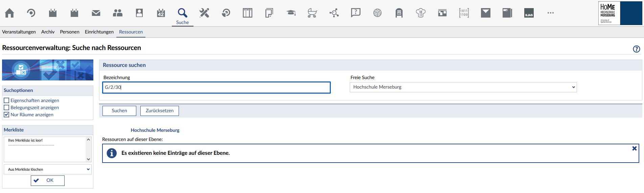Click the help question mark icon
The width and height of the screenshot is (644, 193).
(x=636, y=49)
